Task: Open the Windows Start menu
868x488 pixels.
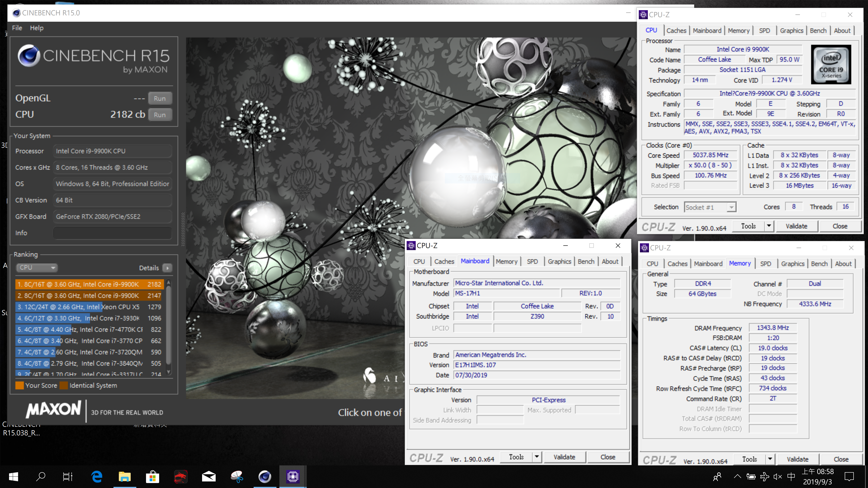Action: pos(14,476)
